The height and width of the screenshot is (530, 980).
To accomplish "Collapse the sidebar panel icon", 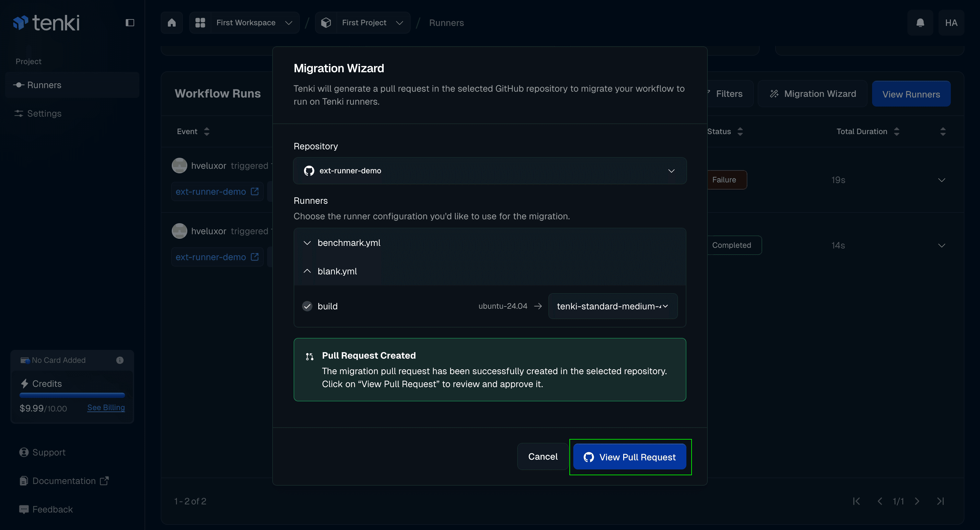I will point(130,23).
